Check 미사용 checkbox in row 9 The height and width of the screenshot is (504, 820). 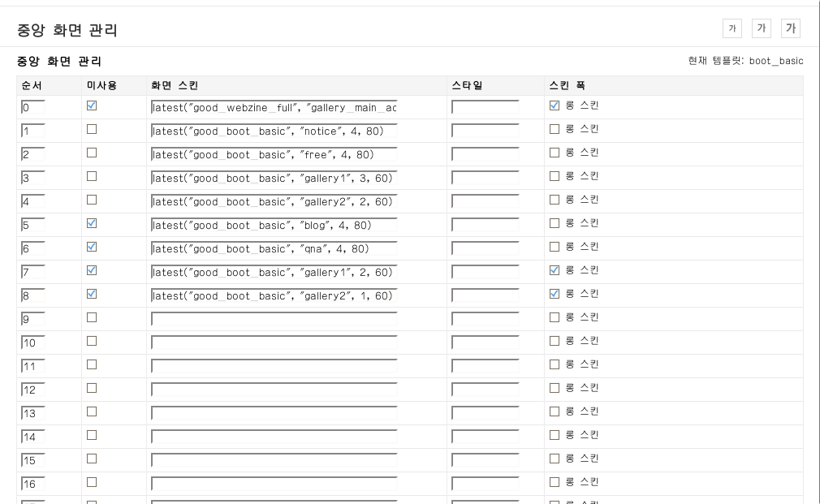(92, 317)
